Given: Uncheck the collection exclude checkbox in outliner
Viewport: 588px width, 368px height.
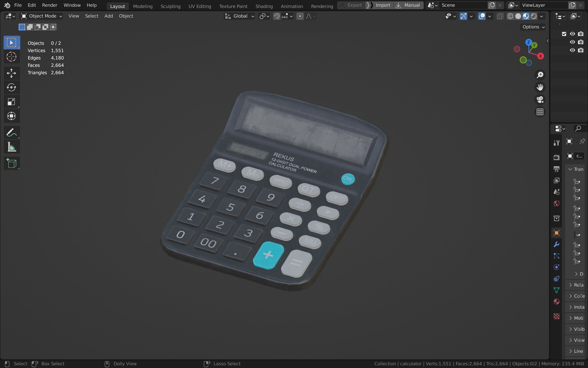Looking at the screenshot, I should (564, 34).
